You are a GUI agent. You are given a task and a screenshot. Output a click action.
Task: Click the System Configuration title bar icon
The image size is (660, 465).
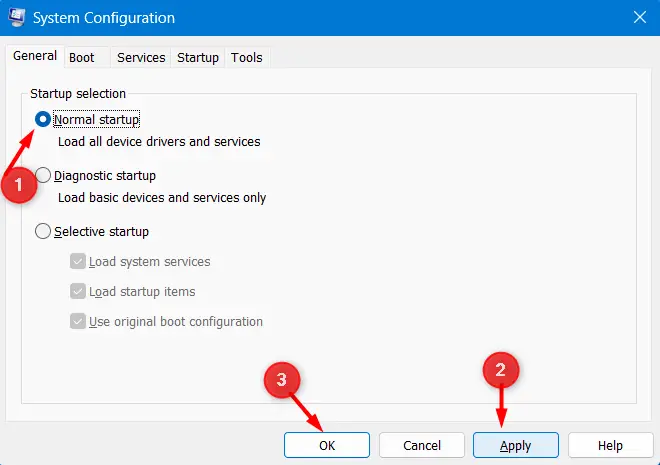point(15,18)
